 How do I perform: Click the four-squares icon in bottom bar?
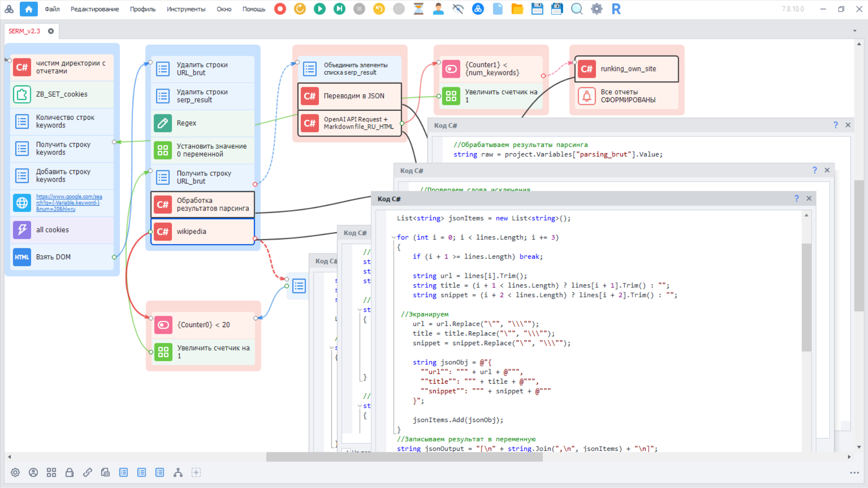[x=52, y=473]
